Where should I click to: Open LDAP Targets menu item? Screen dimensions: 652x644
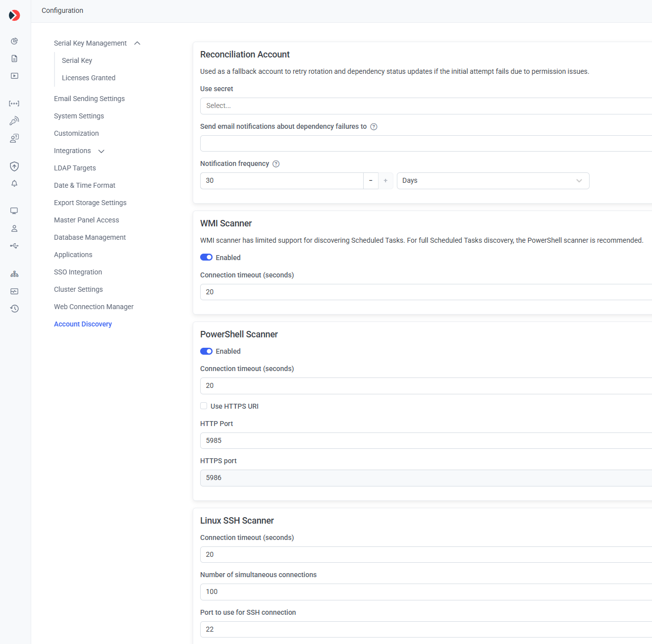pos(75,168)
